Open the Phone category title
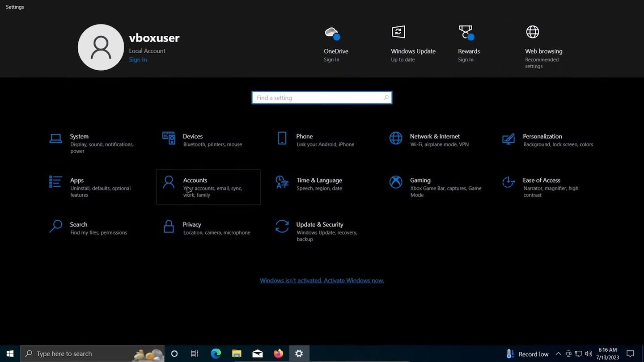Viewport: 644px width, 362px height. click(305, 136)
